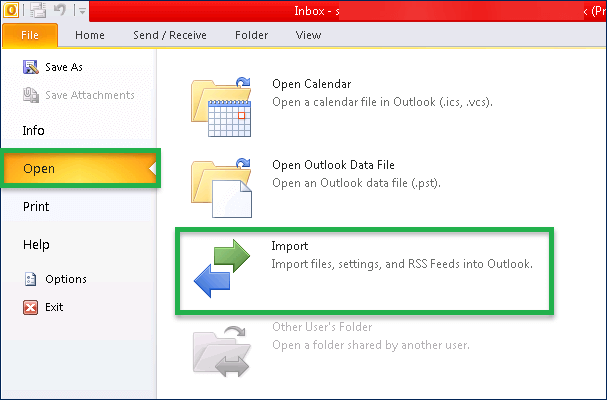This screenshot has width=607, height=400.
Task: Click the Import green and blue arrows icon
Action: tap(222, 268)
